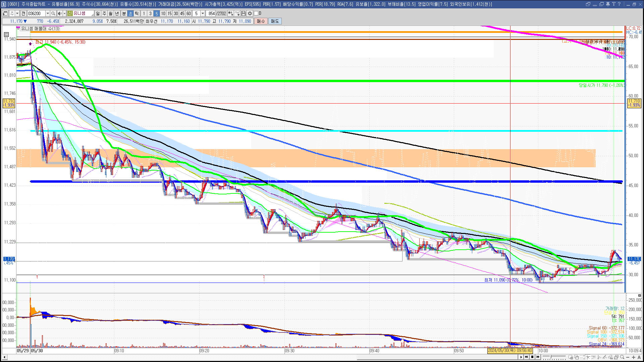Open chart settings gear icon
Viewport: 644px width, 362px height.
click(x=250, y=13)
